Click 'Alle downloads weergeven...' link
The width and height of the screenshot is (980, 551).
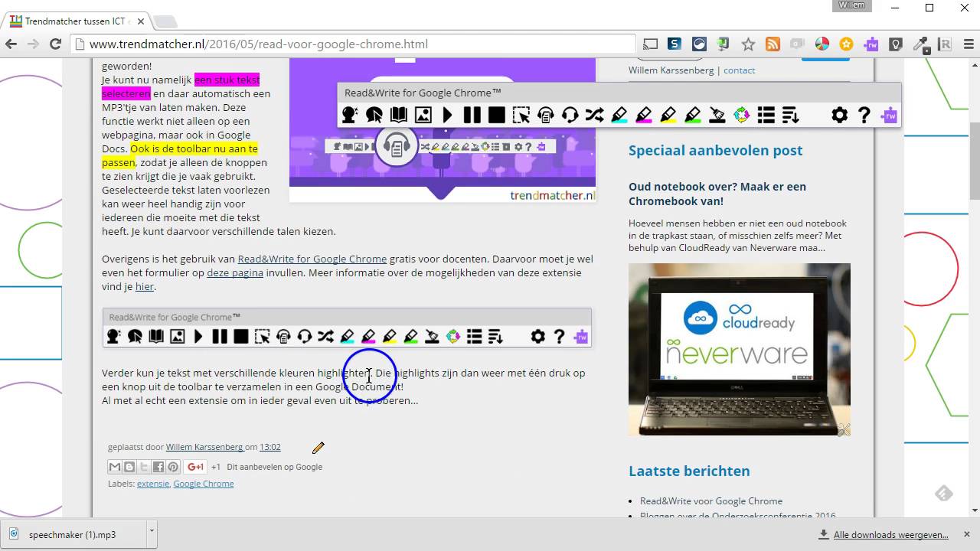coord(891,535)
